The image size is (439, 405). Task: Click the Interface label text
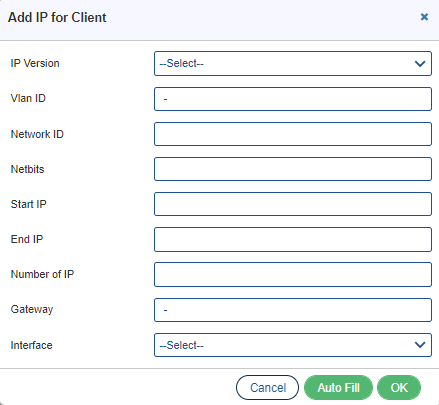click(x=31, y=345)
